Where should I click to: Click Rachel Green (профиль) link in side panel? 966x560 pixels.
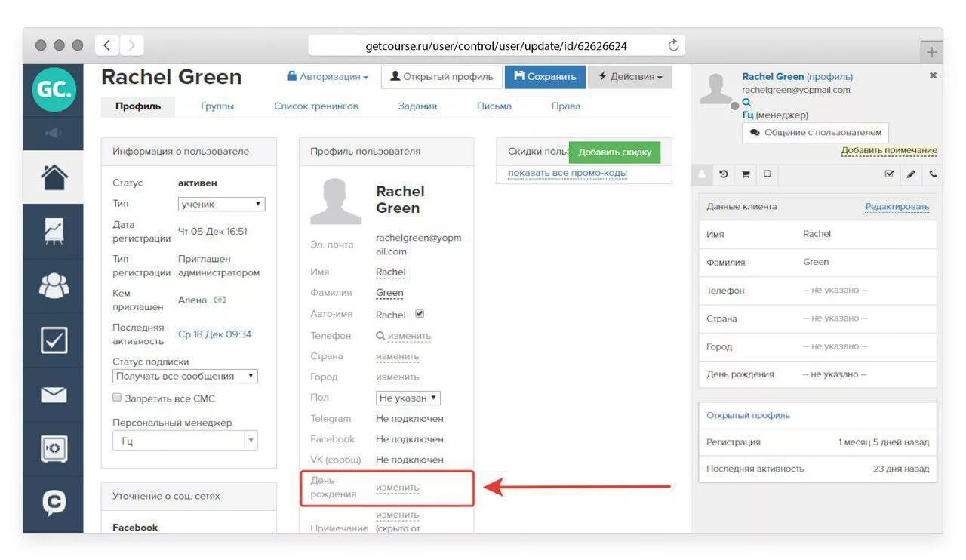tap(798, 76)
